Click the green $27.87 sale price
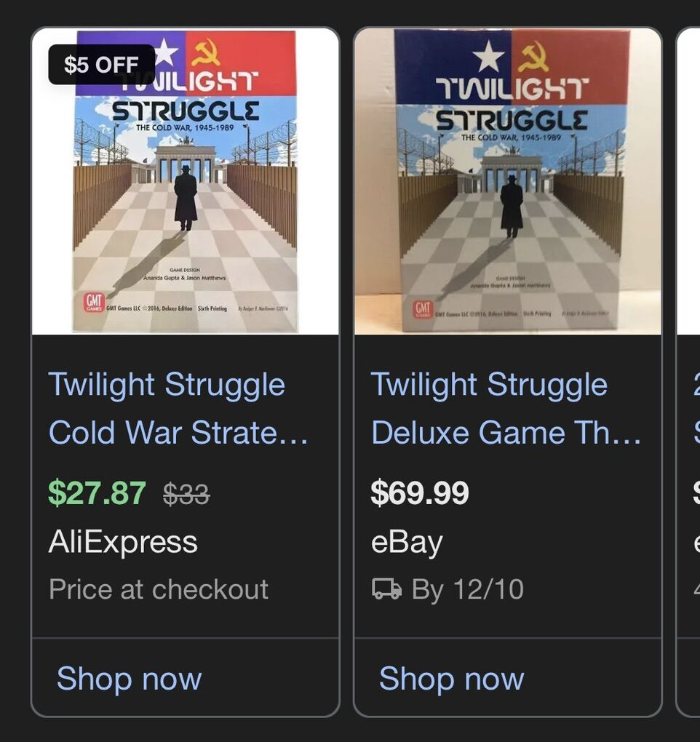 click(97, 493)
